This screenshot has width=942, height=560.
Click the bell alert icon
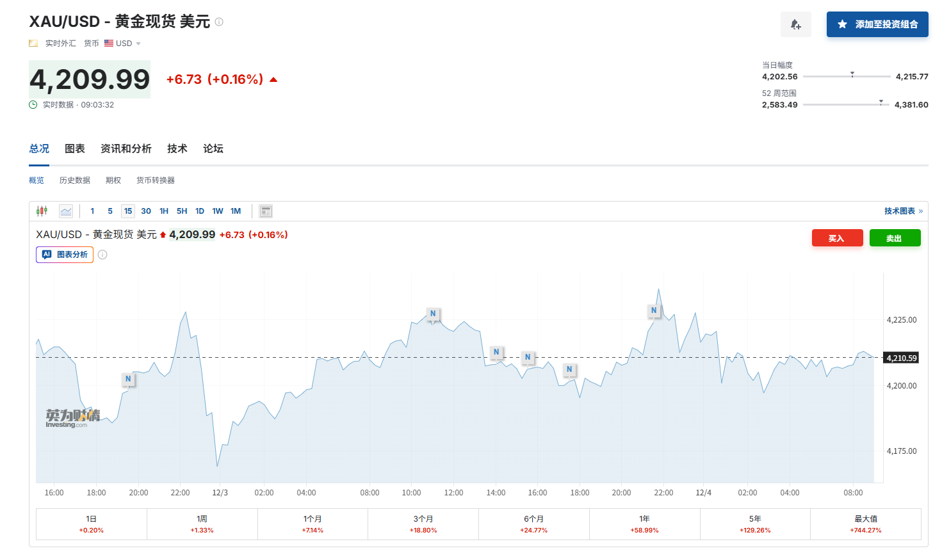click(795, 24)
